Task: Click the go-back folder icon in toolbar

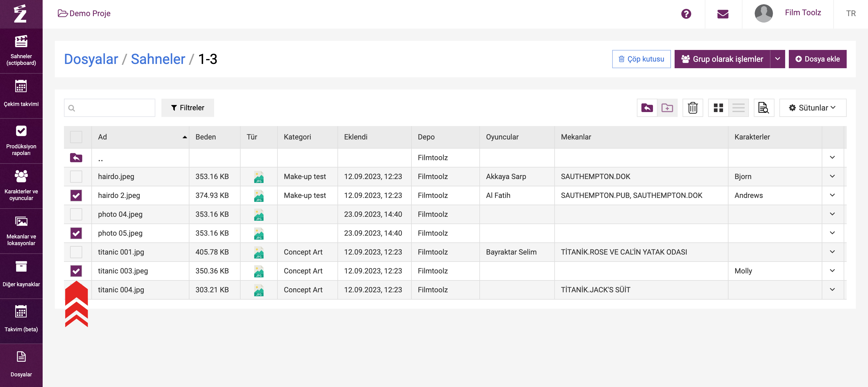Action: (647, 108)
